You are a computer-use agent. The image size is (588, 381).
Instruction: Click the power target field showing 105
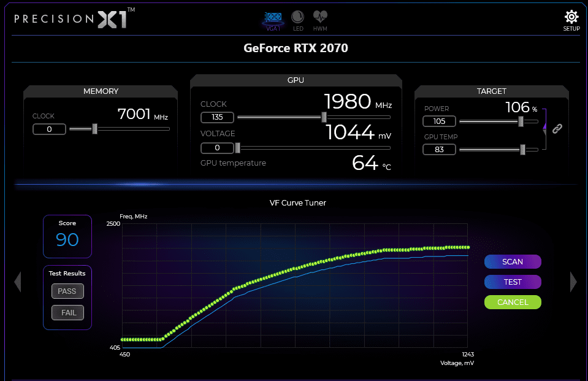pos(439,121)
